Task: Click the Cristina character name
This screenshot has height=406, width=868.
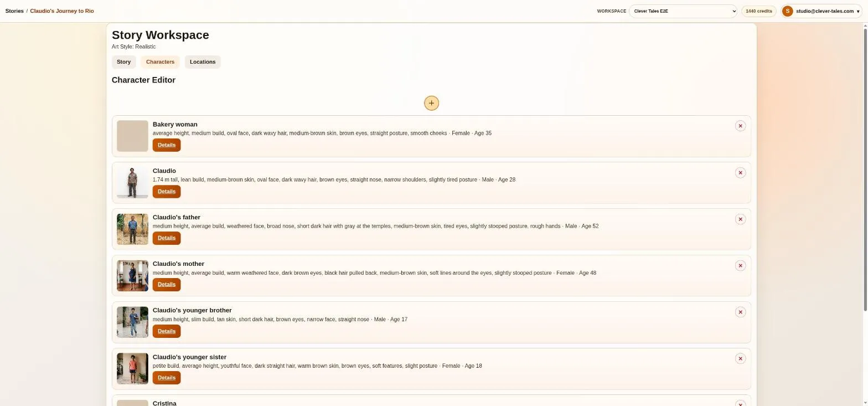Action: coord(164,403)
